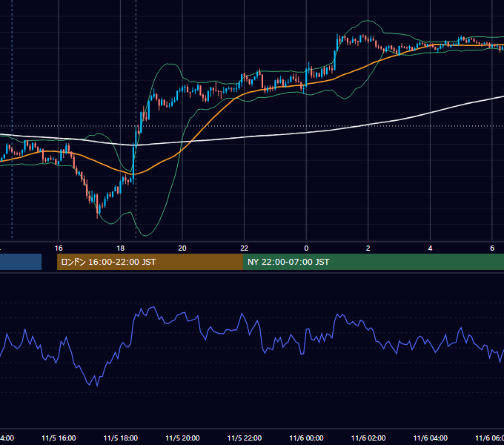The width and height of the screenshot is (504, 445).
Task: Click the NY 22:00-07:00 JST session bar
Action: (373, 262)
